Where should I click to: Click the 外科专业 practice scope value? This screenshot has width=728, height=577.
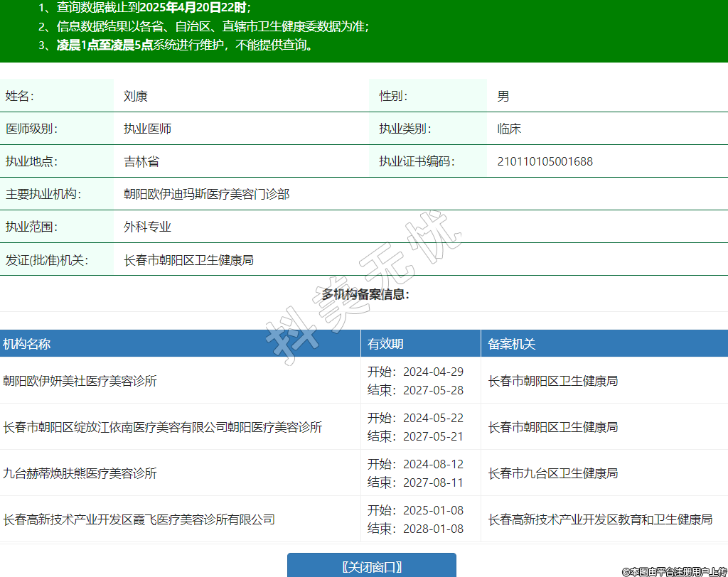(x=147, y=227)
